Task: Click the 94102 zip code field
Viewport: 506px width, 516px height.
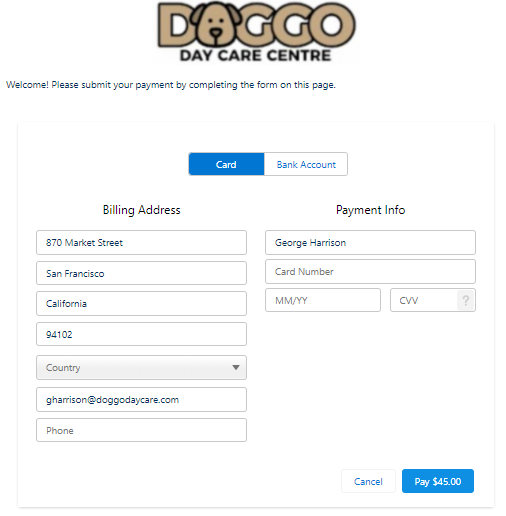Action: [141, 334]
